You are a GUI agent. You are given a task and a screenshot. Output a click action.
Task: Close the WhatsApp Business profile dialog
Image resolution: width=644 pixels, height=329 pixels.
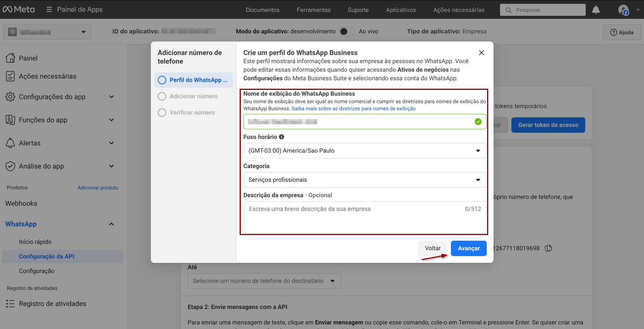482,53
